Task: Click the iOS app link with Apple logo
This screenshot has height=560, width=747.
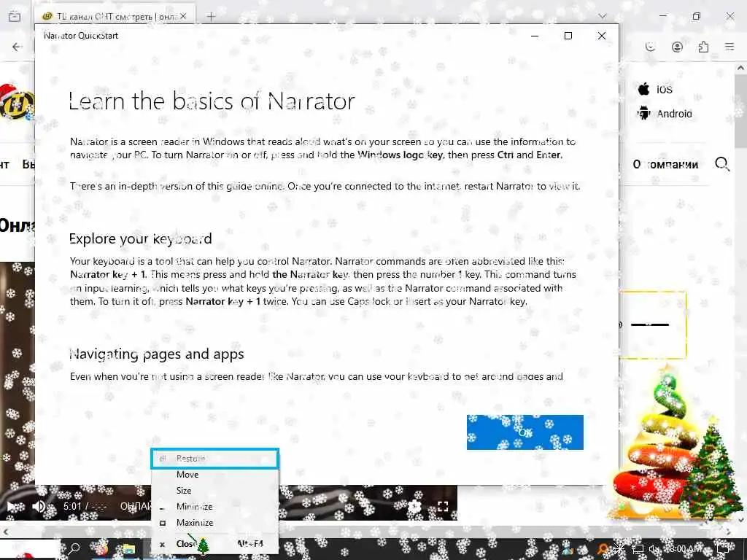Action: pos(655,89)
